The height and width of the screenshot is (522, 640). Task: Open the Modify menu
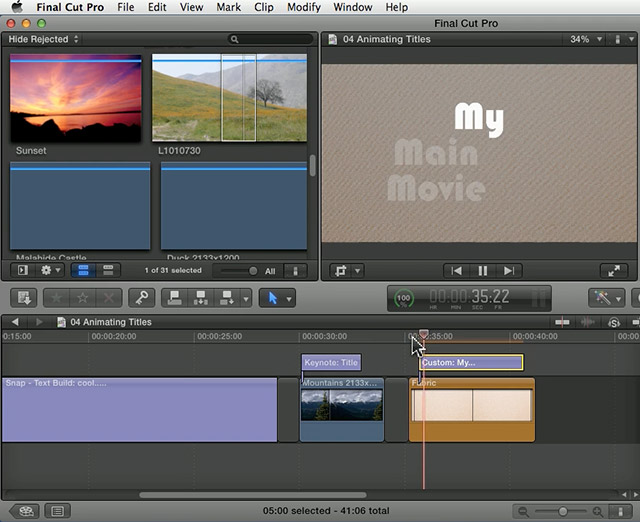[x=303, y=7]
